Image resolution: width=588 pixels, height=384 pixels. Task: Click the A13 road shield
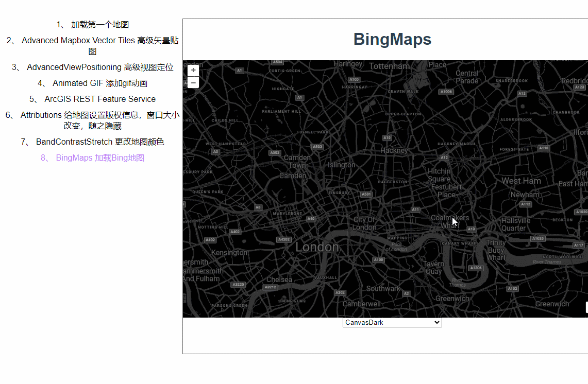[472, 229]
